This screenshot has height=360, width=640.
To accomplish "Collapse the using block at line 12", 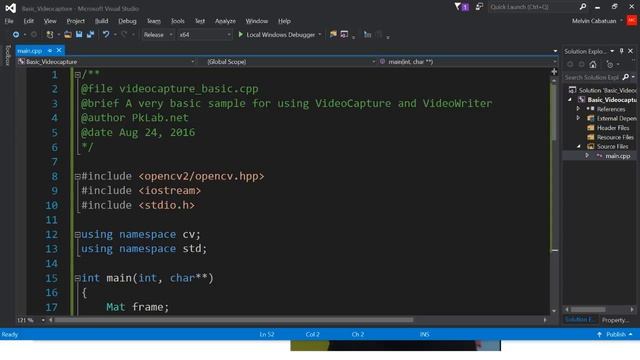I will pyautogui.click(x=78, y=235).
